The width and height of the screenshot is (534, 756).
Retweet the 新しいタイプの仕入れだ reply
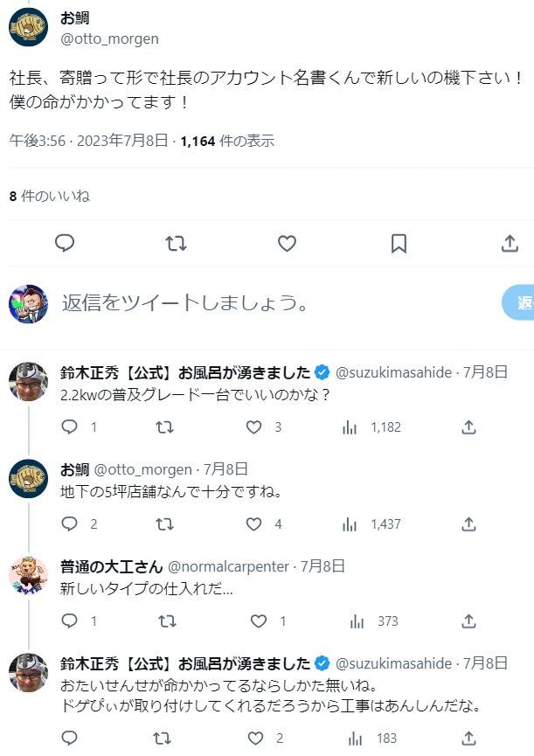click(163, 621)
